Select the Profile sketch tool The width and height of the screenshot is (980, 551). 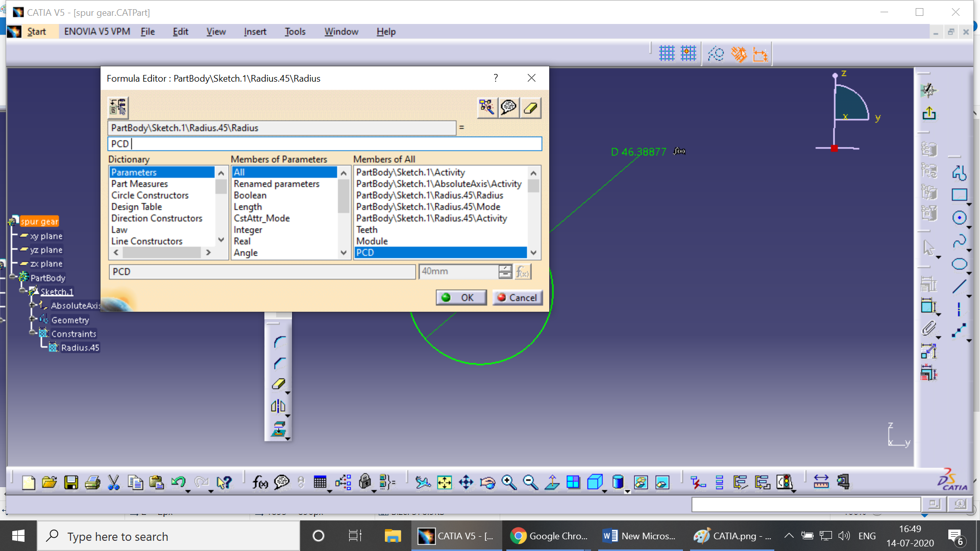[x=959, y=173]
